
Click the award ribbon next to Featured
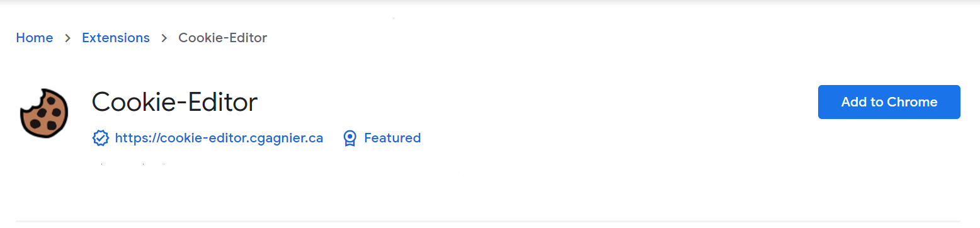(x=350, y=138)
